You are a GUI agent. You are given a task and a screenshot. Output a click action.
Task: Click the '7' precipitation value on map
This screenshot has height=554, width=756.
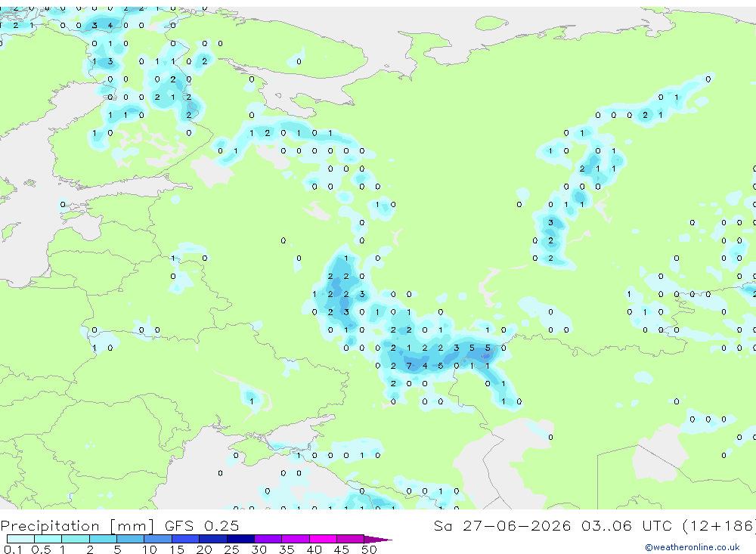409,366
